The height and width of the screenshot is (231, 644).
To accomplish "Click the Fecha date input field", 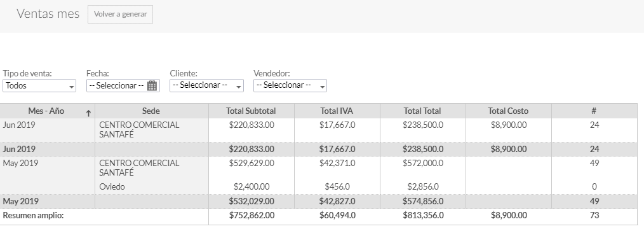I will (123, 86).
